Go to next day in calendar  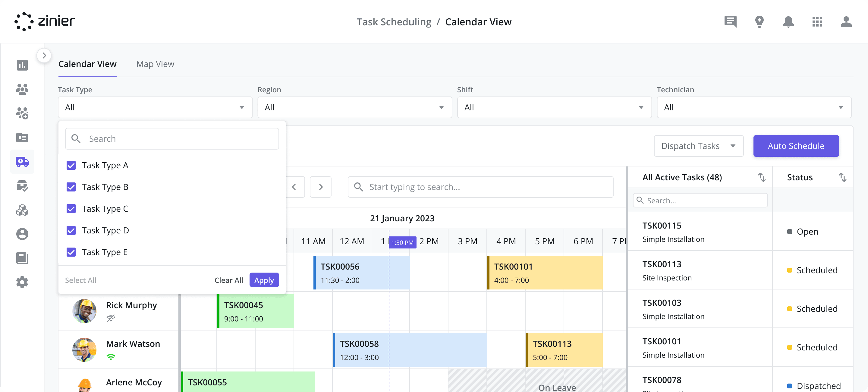(x=320, y=187)
